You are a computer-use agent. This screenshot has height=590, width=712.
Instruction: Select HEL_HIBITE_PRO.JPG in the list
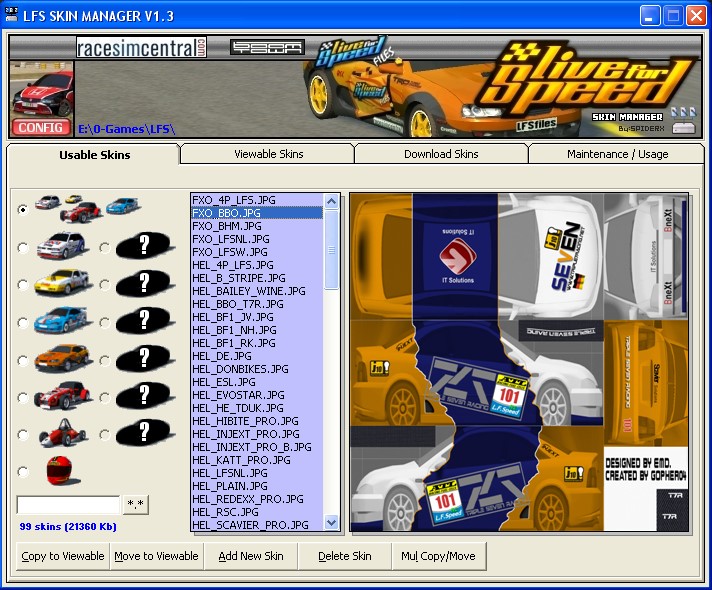[257, 421]
